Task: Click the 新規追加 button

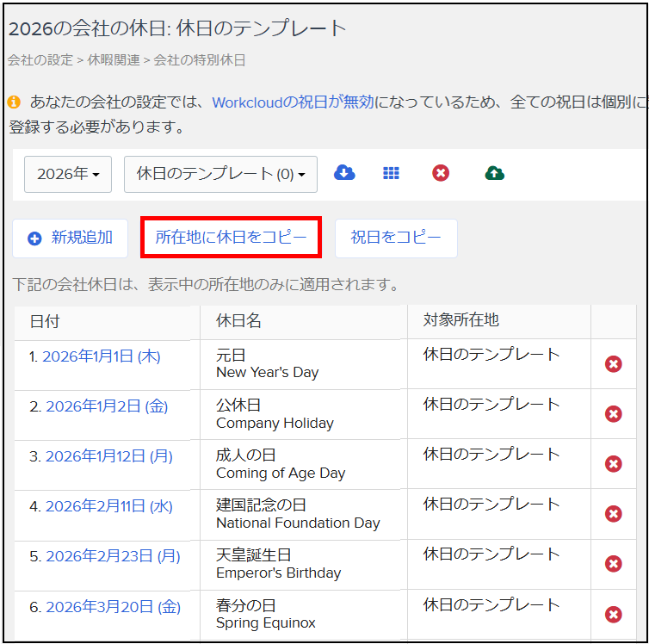Action: (x=71, y=238)
